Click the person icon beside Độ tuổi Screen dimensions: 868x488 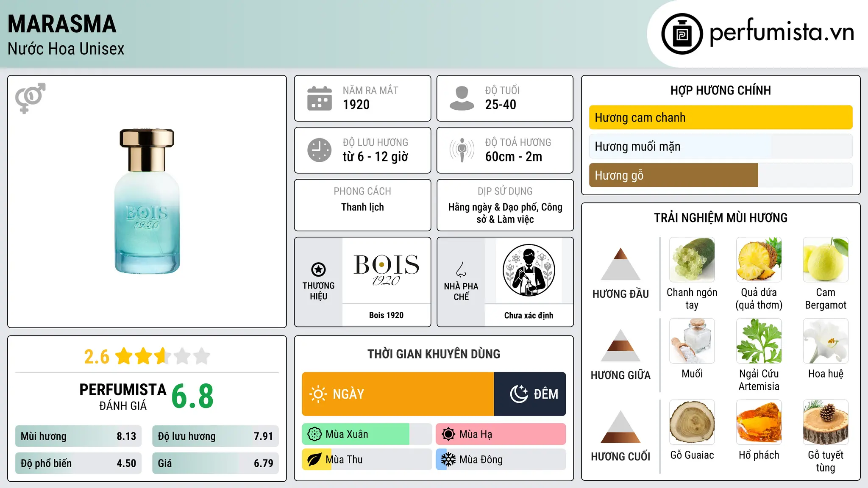462,98
